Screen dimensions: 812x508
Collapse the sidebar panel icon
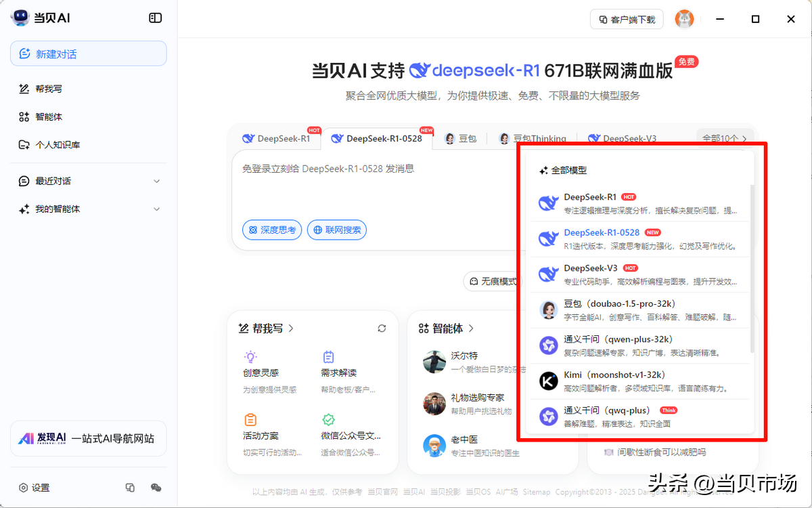(x=156, y=18)
